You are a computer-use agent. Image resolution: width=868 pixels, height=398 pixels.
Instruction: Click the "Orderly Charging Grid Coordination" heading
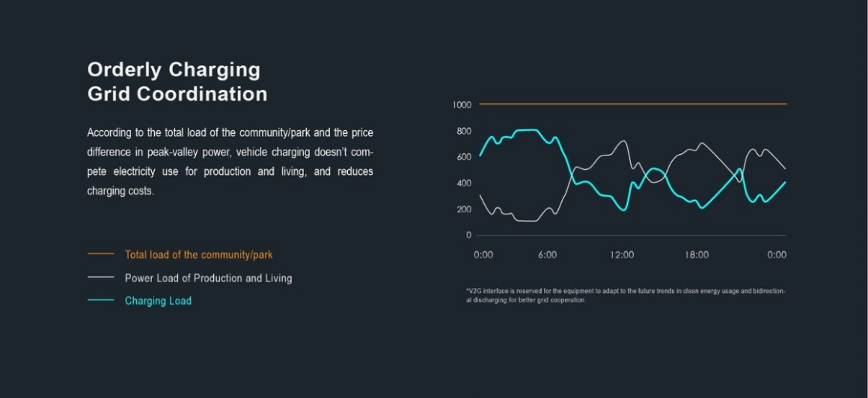(x=177, y=82)
